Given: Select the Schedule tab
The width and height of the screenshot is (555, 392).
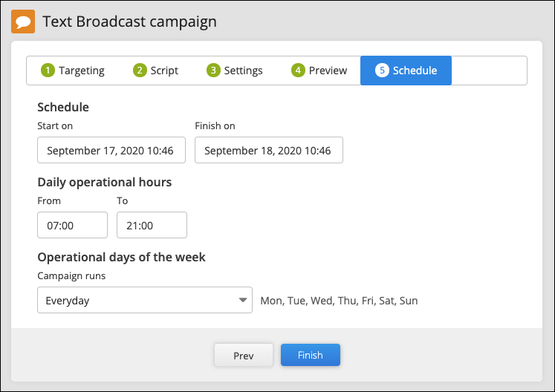Looking at the screenshot, I should click(406, 71).
